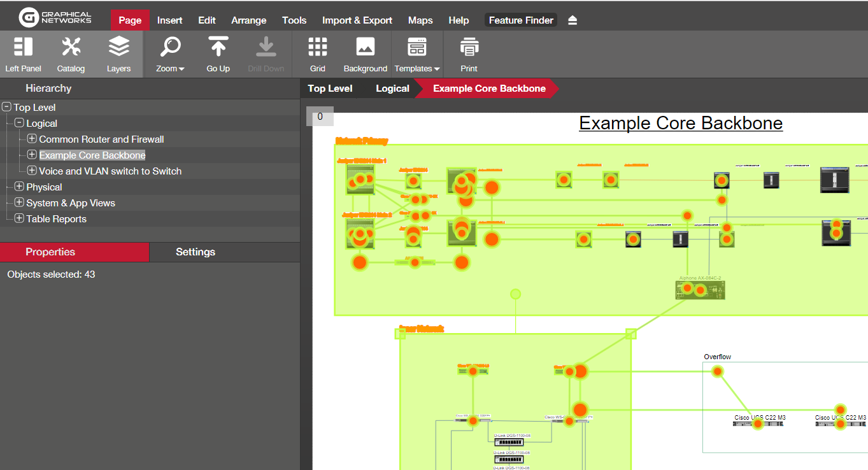The width and height of the screenshot is (868, 470).
Task: Switch to the Settings tab
Action: [x=195, y=252]
